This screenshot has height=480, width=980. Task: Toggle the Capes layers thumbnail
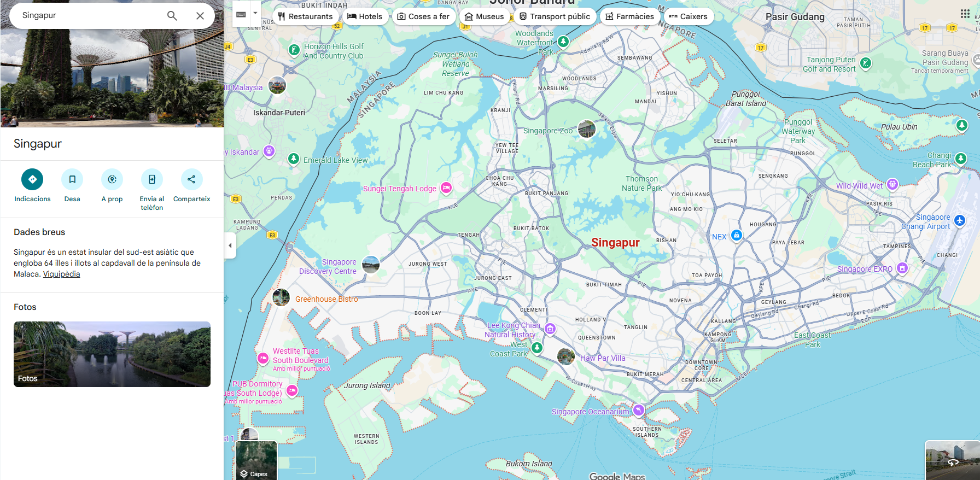click(x=256, y=460)
